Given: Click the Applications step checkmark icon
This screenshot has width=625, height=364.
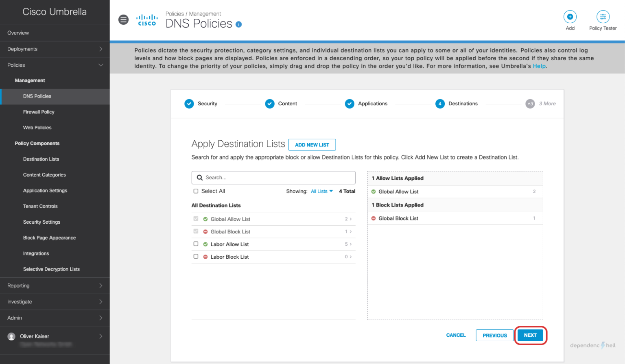Looking at the screenshot, I should click(350, 104).
